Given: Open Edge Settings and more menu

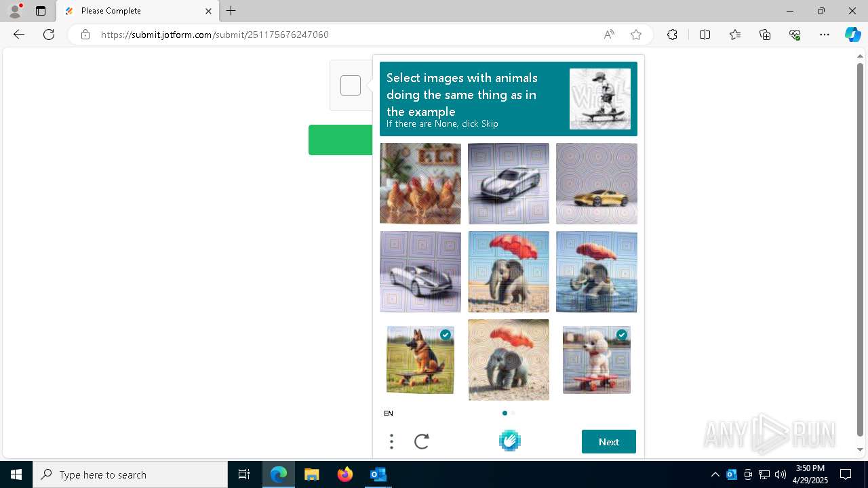Looking at the screenshot, I should (825, 35).
